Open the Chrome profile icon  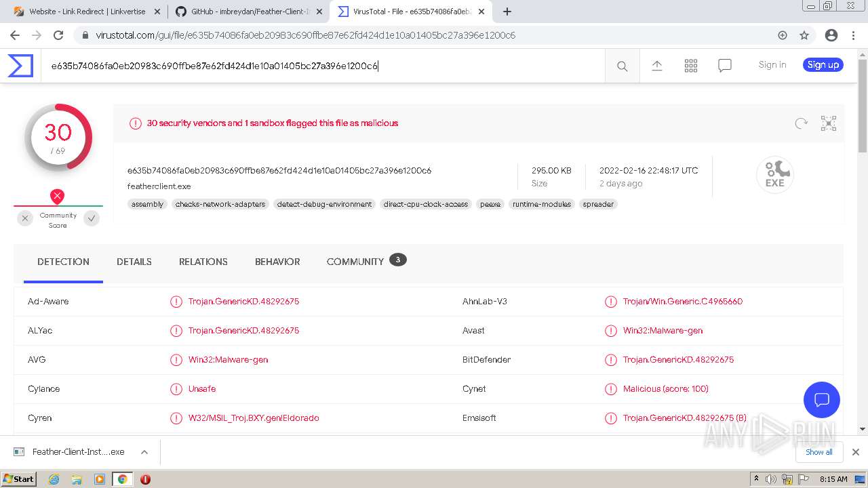click(x=831, y=35)
